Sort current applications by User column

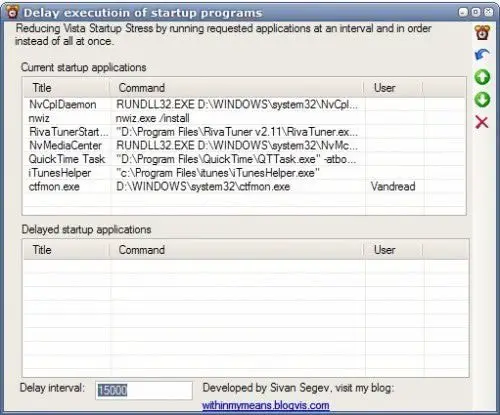(393, 88)
